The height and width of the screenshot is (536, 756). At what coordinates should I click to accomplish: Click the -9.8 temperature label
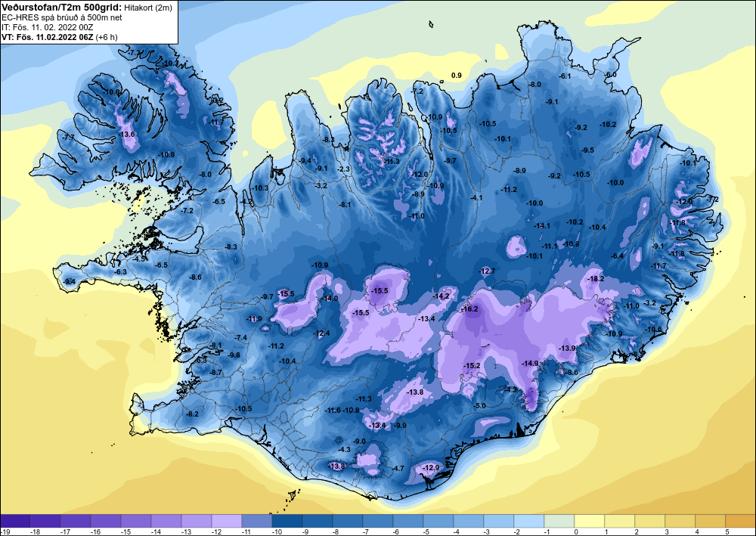(234, 355)
